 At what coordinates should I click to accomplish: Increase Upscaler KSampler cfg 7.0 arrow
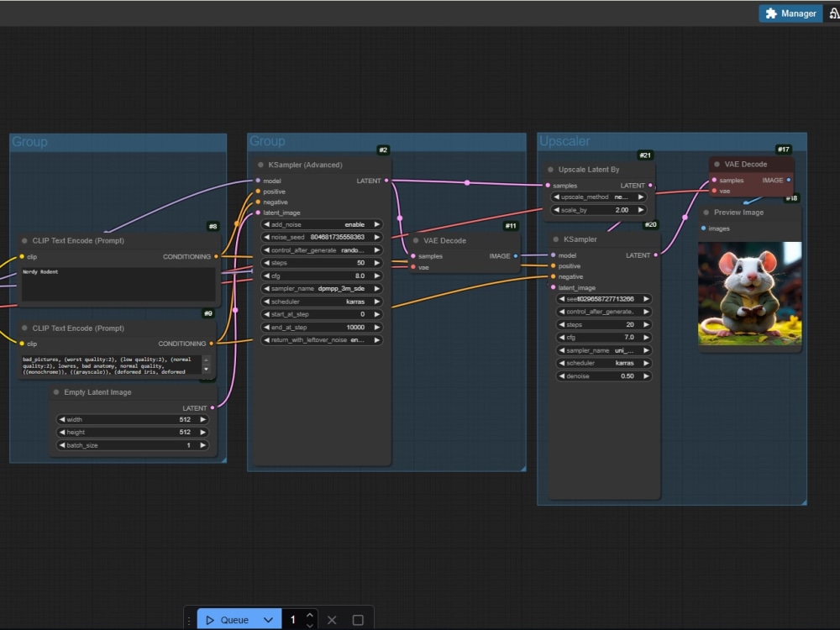pos(646,338)
